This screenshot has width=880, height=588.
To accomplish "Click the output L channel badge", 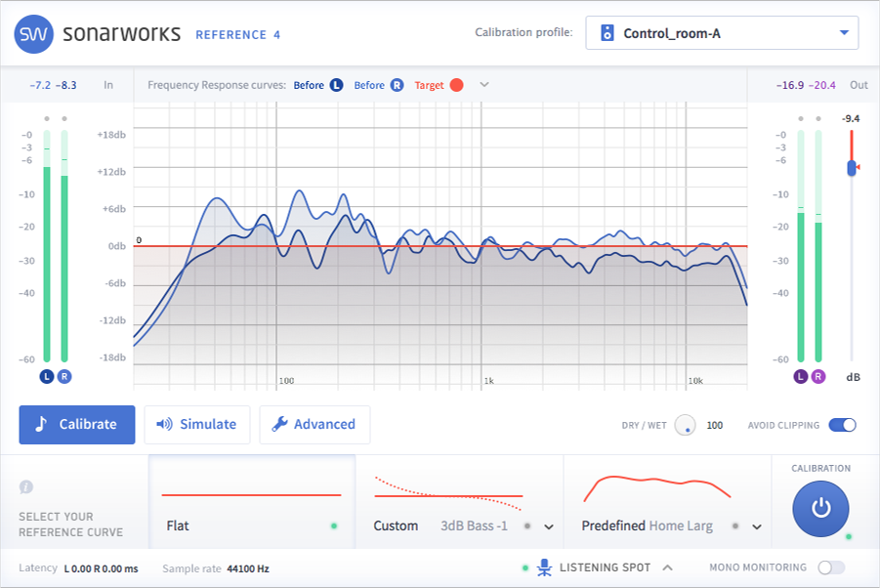I will (x=801, y=376).
